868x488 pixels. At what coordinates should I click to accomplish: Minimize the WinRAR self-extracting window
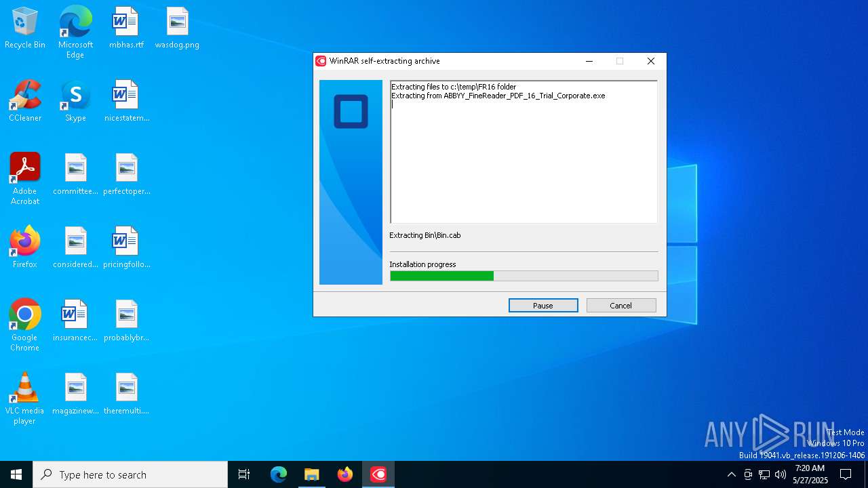(589, 61)
